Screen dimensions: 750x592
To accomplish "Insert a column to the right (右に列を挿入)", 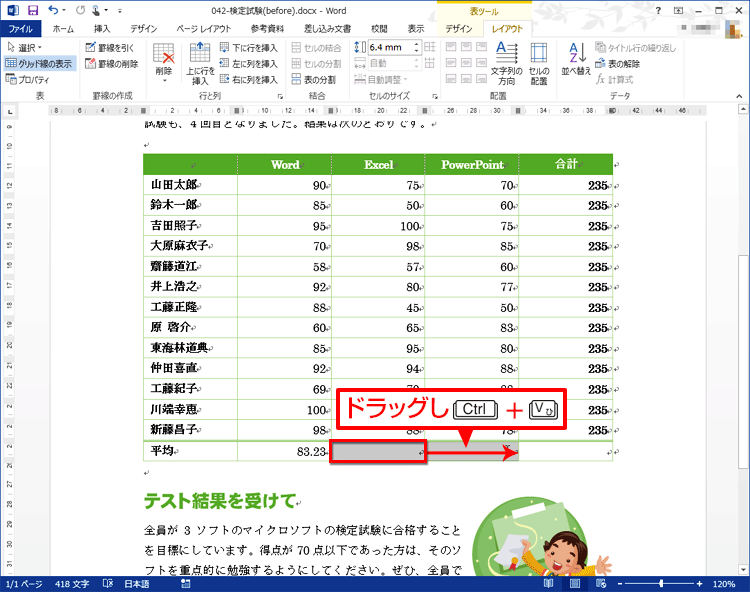I will 249,79.
